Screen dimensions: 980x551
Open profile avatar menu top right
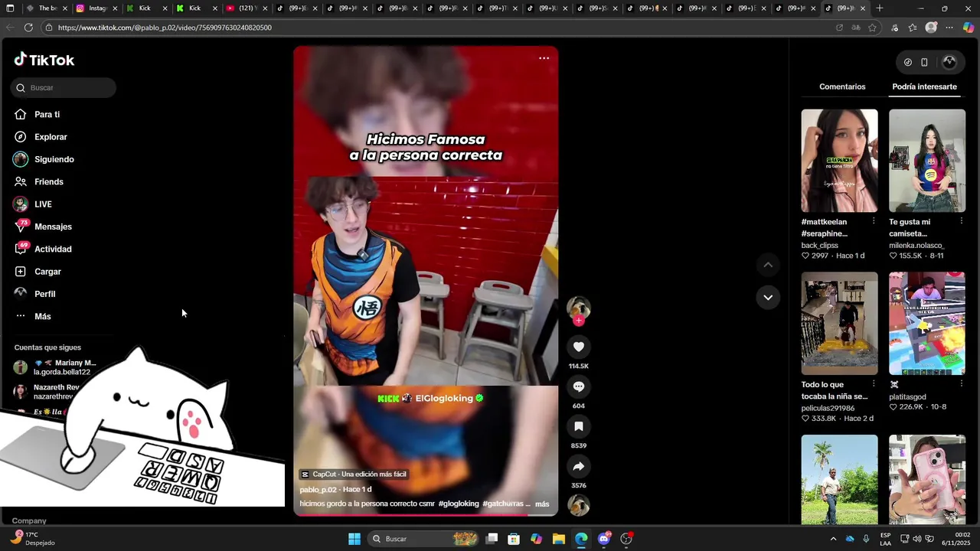pyautogui.click(x=949, y=62)
